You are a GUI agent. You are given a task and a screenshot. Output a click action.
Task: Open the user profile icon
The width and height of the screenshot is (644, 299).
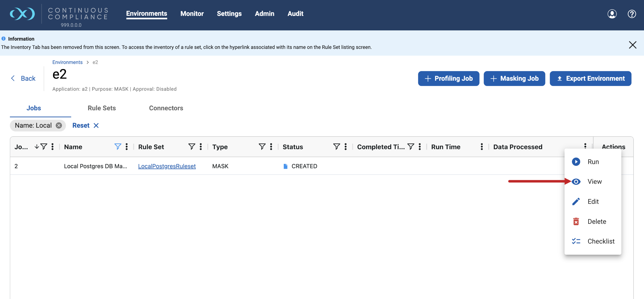[x=612, y=14]
